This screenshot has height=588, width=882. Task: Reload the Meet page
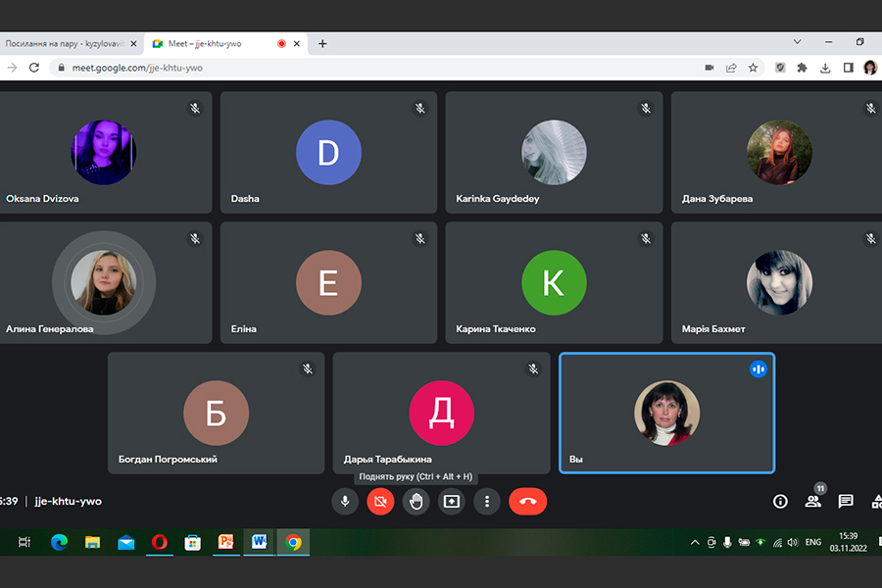(34, 68)
